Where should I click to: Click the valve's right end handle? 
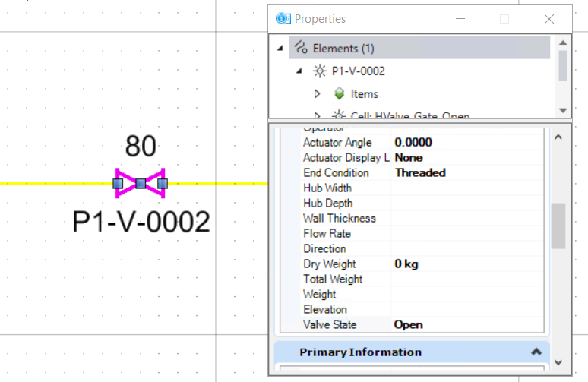[162, 184]
